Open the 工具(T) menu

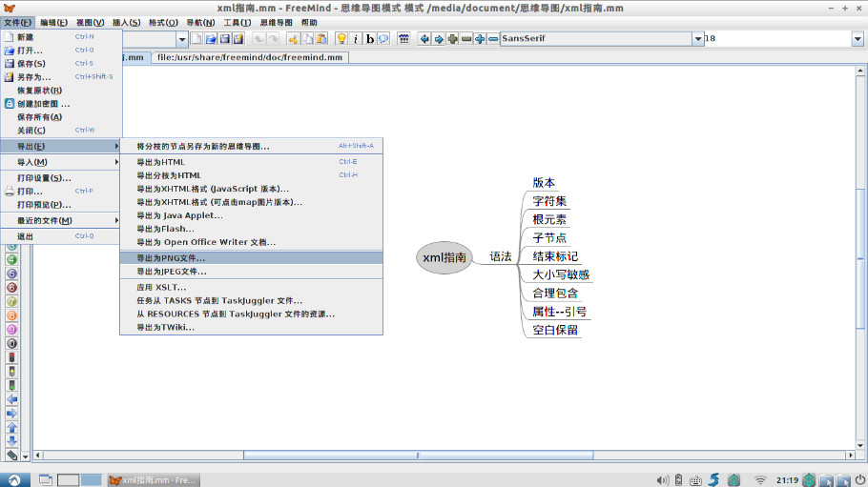coord(237,22)
